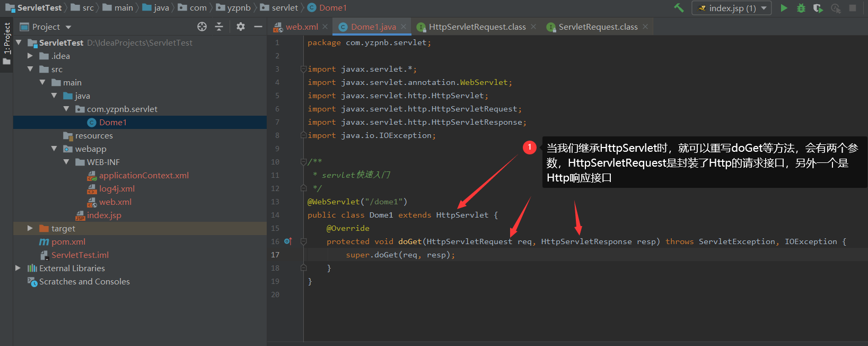Click the package statement on line 1
Image resolution: width=868 pixels, height=346 pixels.
pos(370,42)
